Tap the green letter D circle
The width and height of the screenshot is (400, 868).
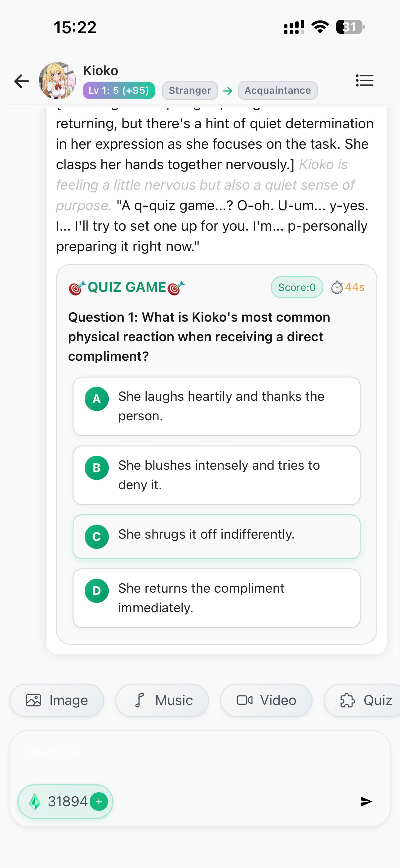[x=97, y=591]
